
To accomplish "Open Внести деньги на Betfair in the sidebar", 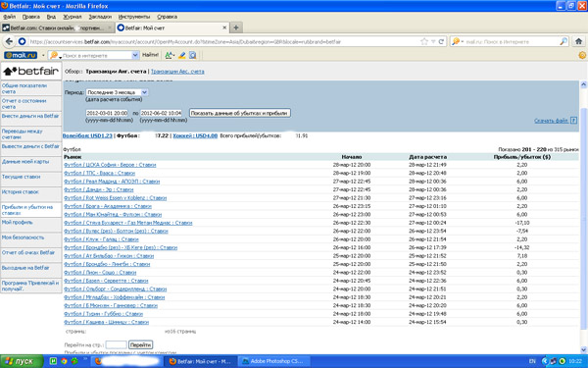I will 30,116.
